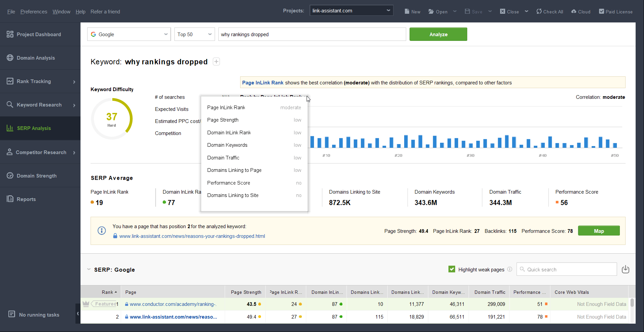Click in the keyword input field

(312, 34)
